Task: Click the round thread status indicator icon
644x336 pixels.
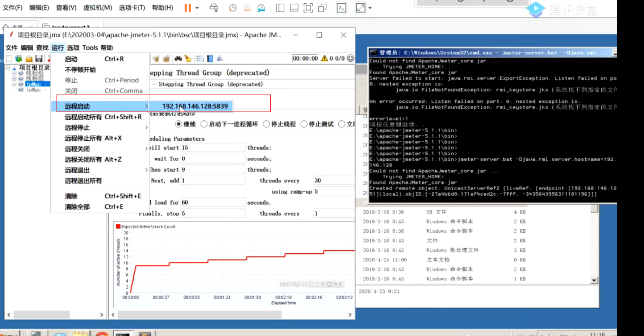Action: tap(350, 58)
